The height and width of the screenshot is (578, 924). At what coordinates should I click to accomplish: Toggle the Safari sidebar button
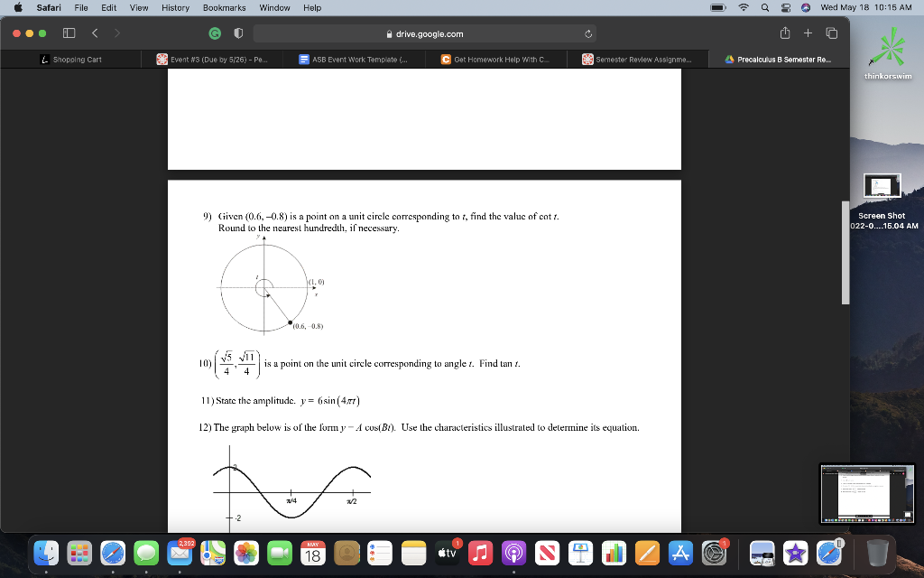(x=69, y=33)
